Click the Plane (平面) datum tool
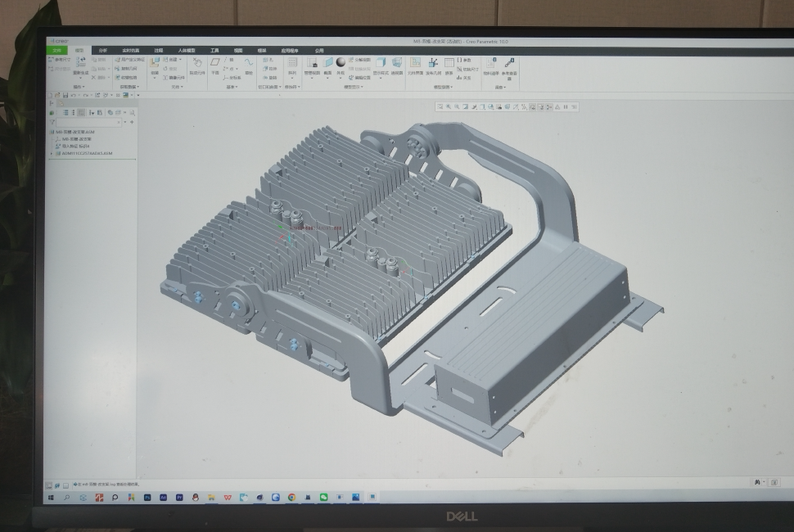 pyautogui.click(x=215, y=63)
